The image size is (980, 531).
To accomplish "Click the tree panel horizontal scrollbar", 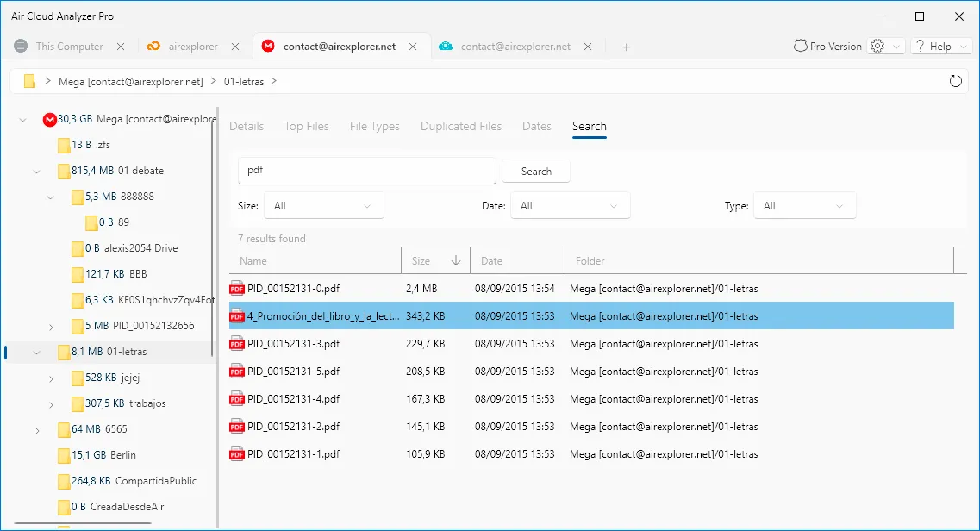I will click(x=83, y=523).
